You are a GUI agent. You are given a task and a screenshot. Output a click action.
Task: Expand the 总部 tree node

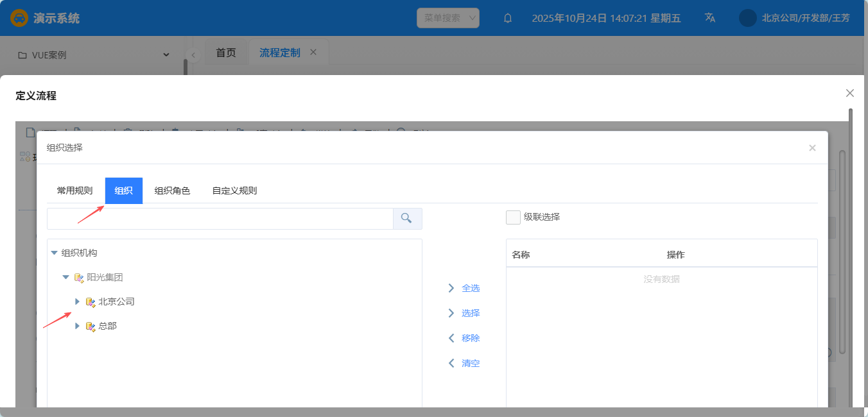77,326
